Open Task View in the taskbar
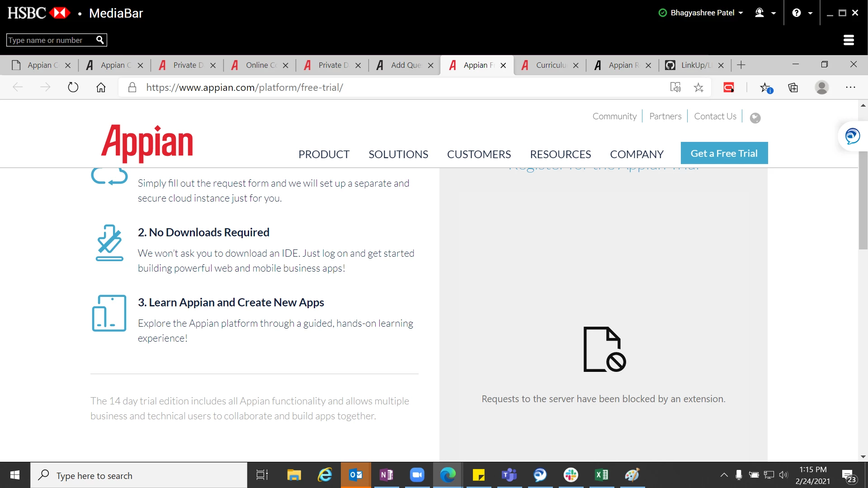The image size is (868, 488). (262, 475)
